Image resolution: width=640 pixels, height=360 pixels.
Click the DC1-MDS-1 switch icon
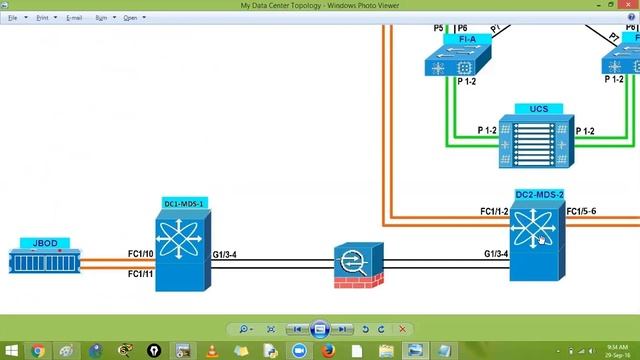pyautogui.click(x=183, y=250)
